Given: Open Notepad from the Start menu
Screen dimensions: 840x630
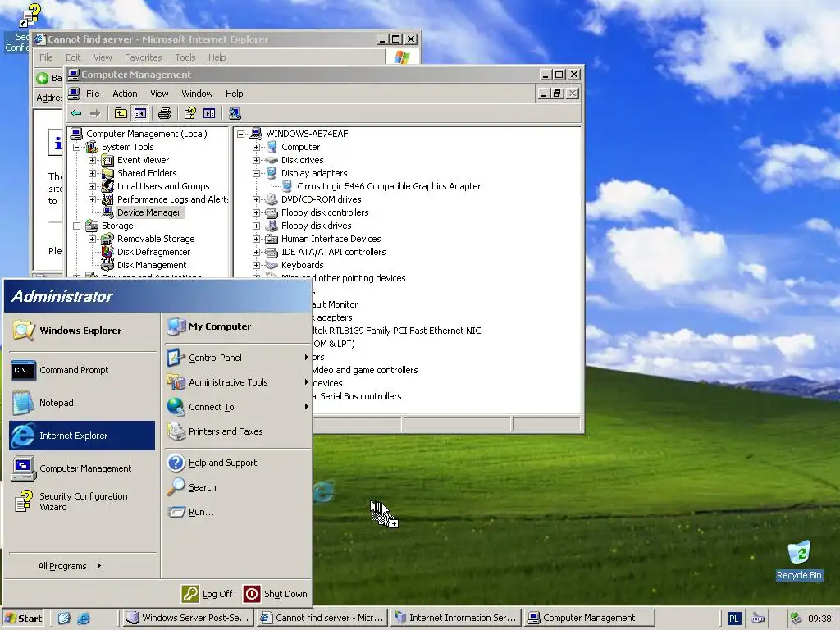Looking at the screenshot, I should pos(82,403).
